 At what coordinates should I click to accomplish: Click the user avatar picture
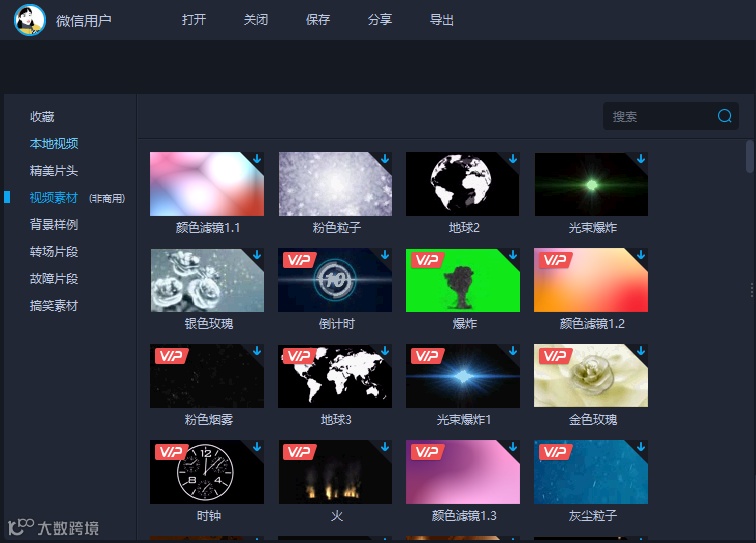[x=30, y=20]
